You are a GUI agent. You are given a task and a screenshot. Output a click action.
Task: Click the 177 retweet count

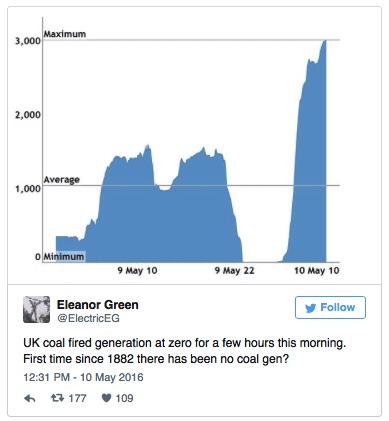coord(77,398)
